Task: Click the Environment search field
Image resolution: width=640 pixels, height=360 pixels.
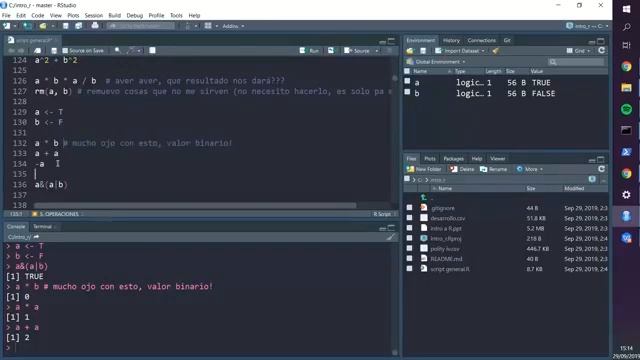Action: click(x=576, y=62)
